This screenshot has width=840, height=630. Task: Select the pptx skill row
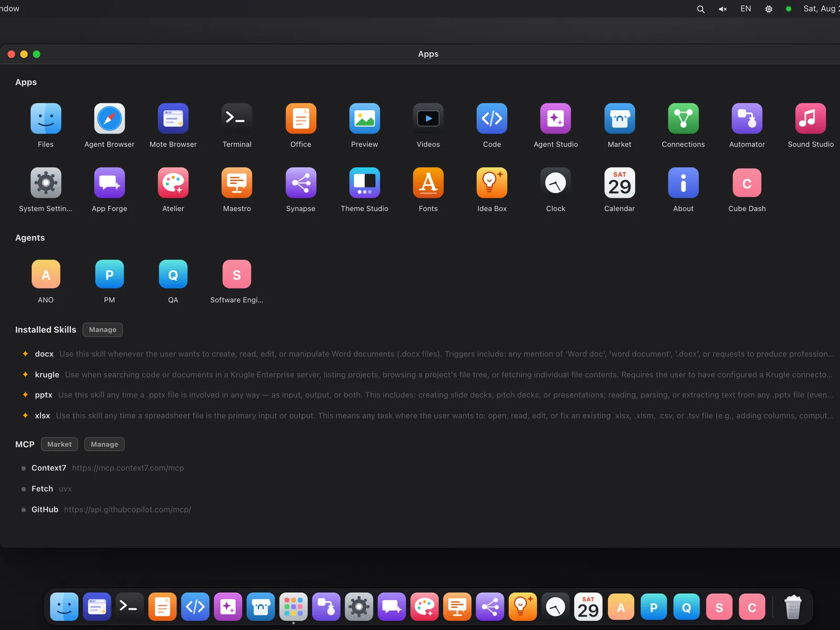[427, 395]
